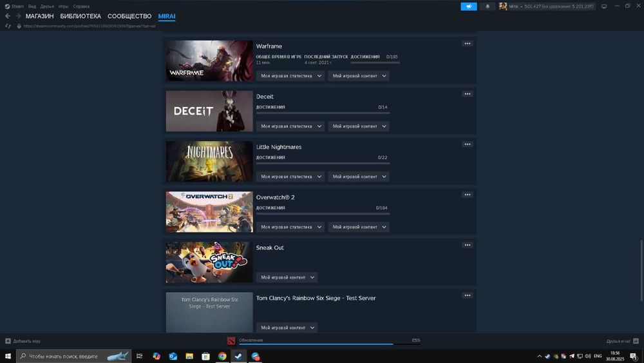
Task: Open Google Chrome from the taskbar
Action: tap(222, 356)
